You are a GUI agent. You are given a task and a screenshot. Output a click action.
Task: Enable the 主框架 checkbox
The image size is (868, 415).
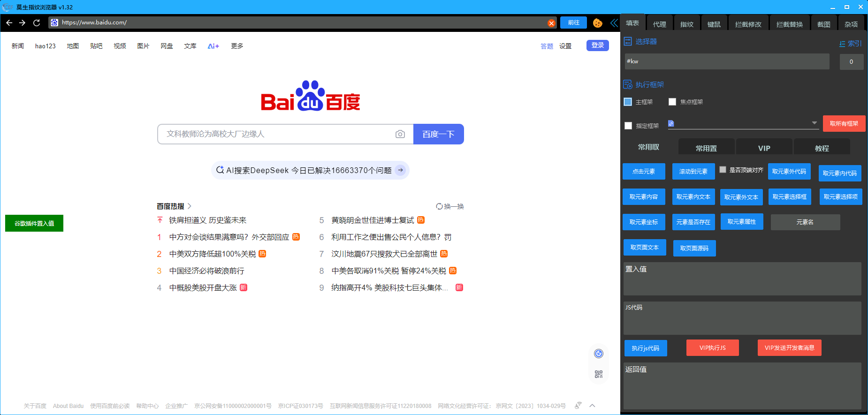coord(628,102)
